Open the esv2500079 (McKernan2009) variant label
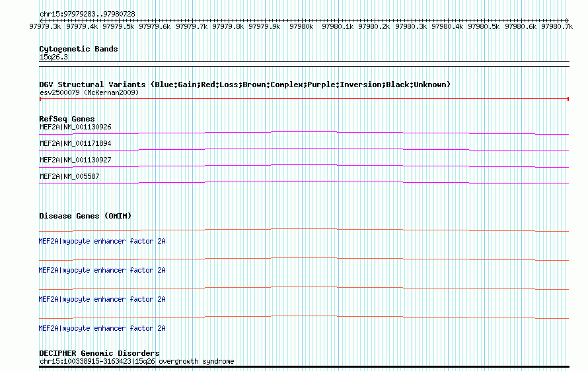588x371 pixels. pyautogui.click(x=89, y=92)
